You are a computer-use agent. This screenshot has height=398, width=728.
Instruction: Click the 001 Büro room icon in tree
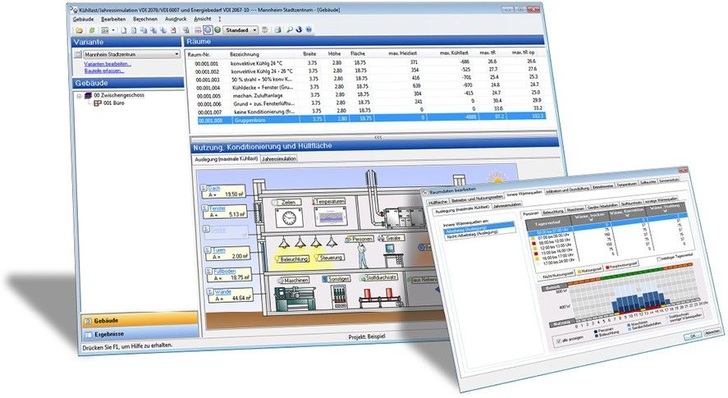[98, 103]
